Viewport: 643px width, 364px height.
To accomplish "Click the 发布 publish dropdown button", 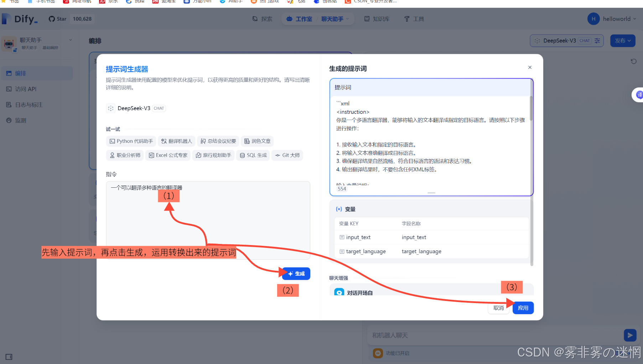I will coord(623,41).
